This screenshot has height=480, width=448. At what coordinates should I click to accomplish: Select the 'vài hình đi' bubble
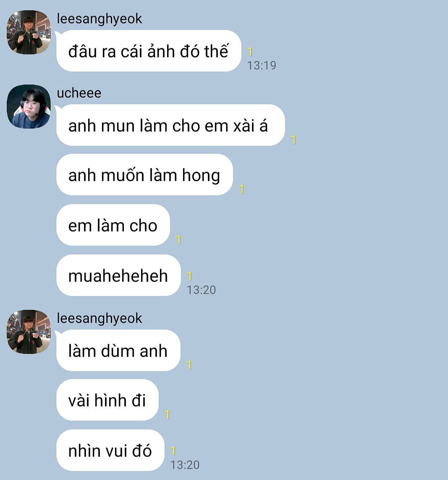[x=107, y=400]
